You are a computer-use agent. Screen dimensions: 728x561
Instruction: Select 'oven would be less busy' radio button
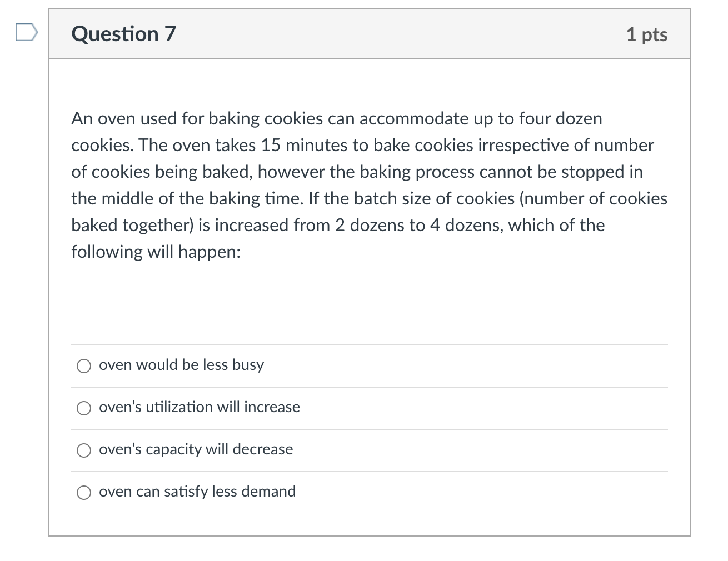(83, 365)
